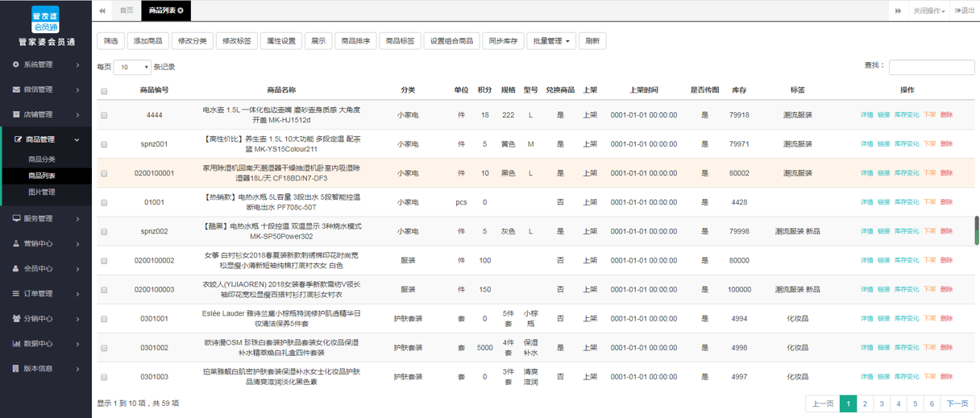Click the 设置组合商品 button
The height and width of the screenshot is (418, 980).
(x=452, y=41)
